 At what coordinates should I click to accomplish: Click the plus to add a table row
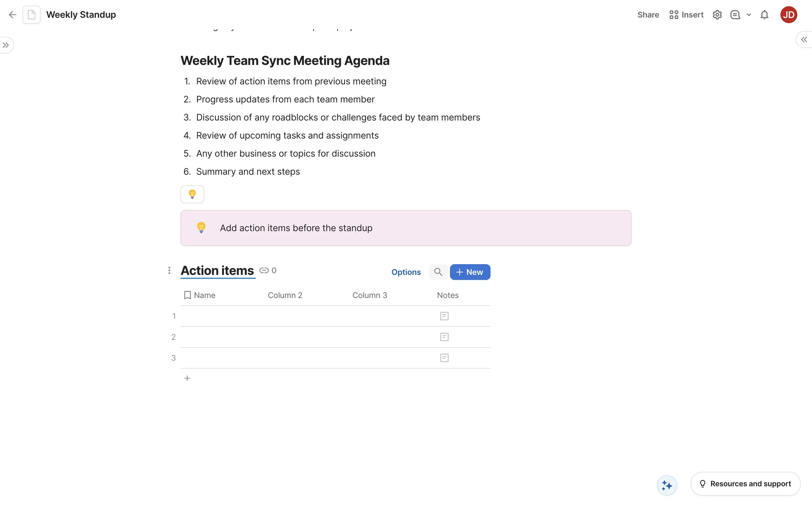pos(187,378)
